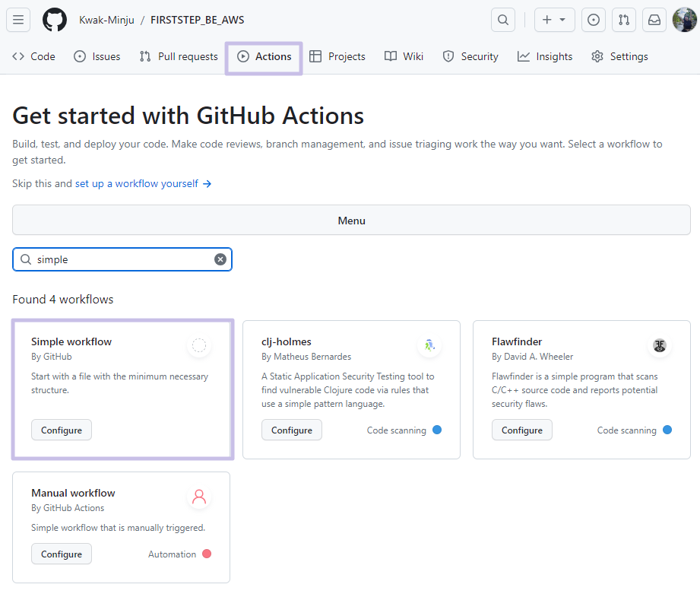700x597 pixels.
Task: Click 'By David A. Wheeler' author text
Action: pos(533,357)
